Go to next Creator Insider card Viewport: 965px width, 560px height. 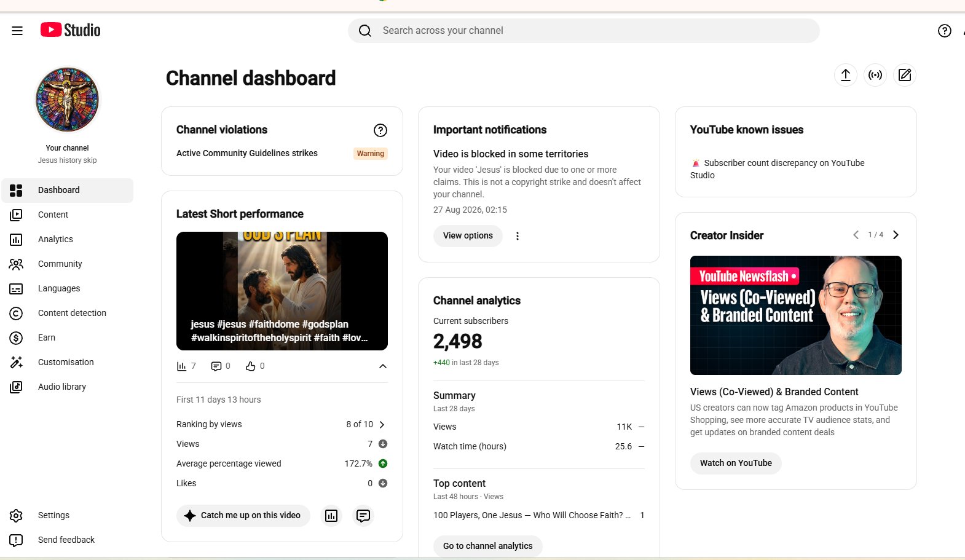[x=896, y=235]
